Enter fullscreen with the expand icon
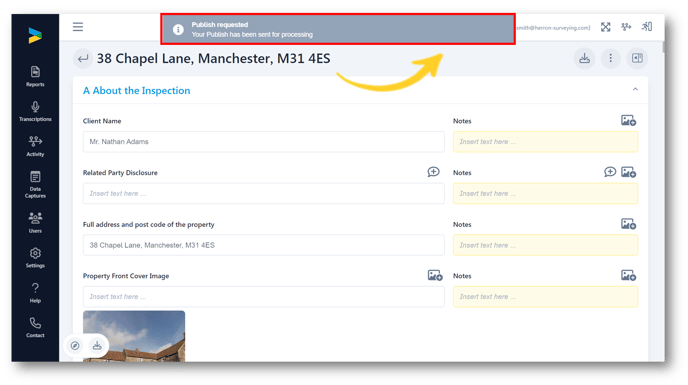Screen dimensions: 688x385 click(x=606, y=27)
